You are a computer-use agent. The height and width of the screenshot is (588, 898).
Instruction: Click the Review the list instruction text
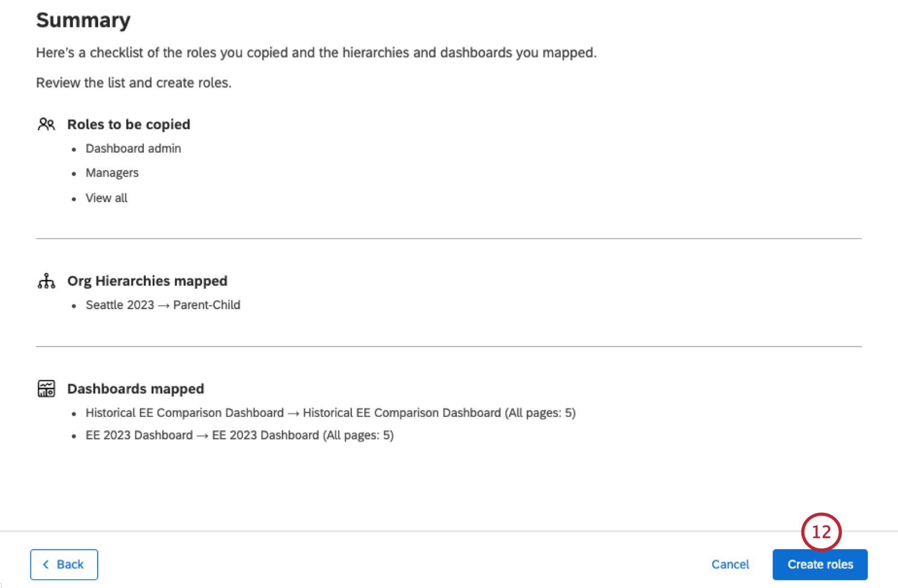click(x=134, y=83)
